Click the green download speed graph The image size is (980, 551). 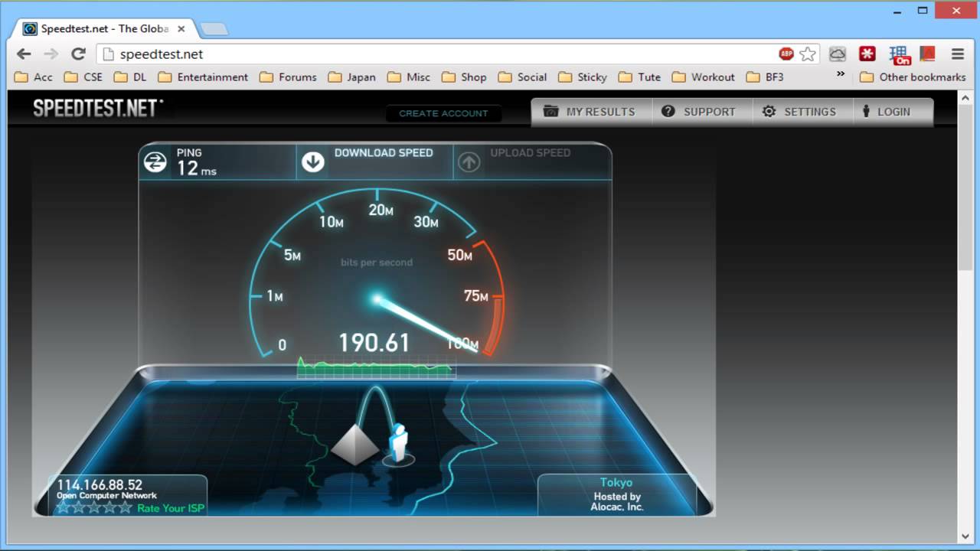pos(376,367)
